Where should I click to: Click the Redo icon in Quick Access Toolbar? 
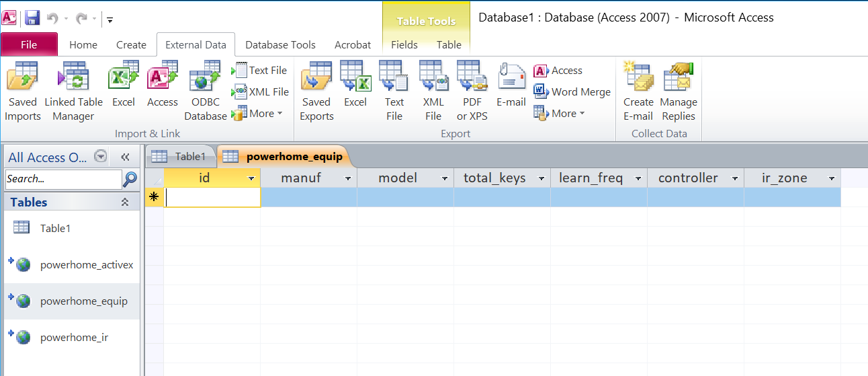pyautogui.click(x=82, y=18)
